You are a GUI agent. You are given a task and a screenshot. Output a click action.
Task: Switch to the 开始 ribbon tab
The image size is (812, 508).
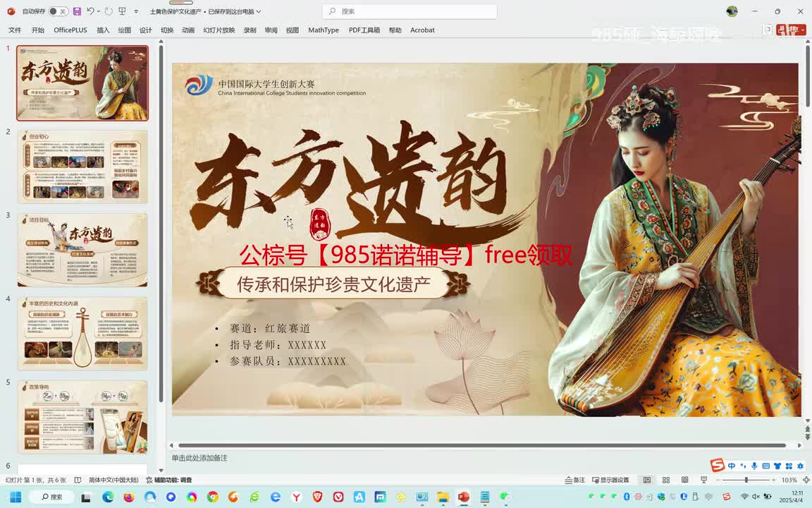(x=38, y=30)
